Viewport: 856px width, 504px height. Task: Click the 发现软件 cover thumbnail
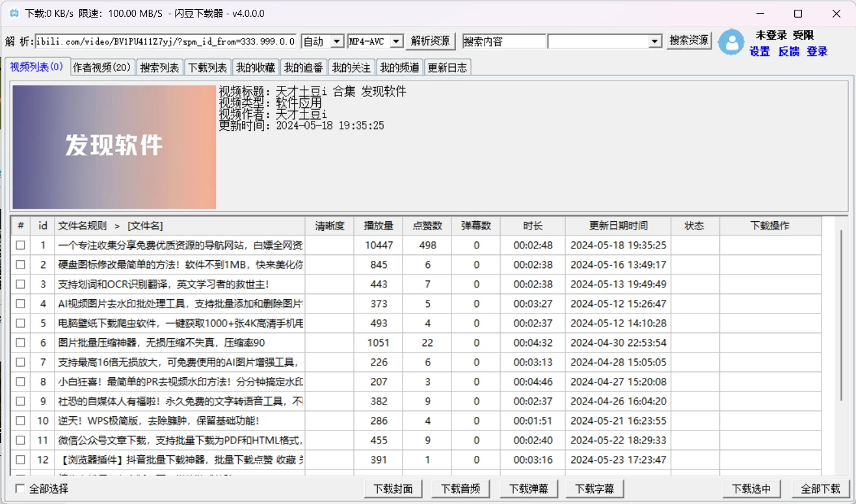coord(114,147)
